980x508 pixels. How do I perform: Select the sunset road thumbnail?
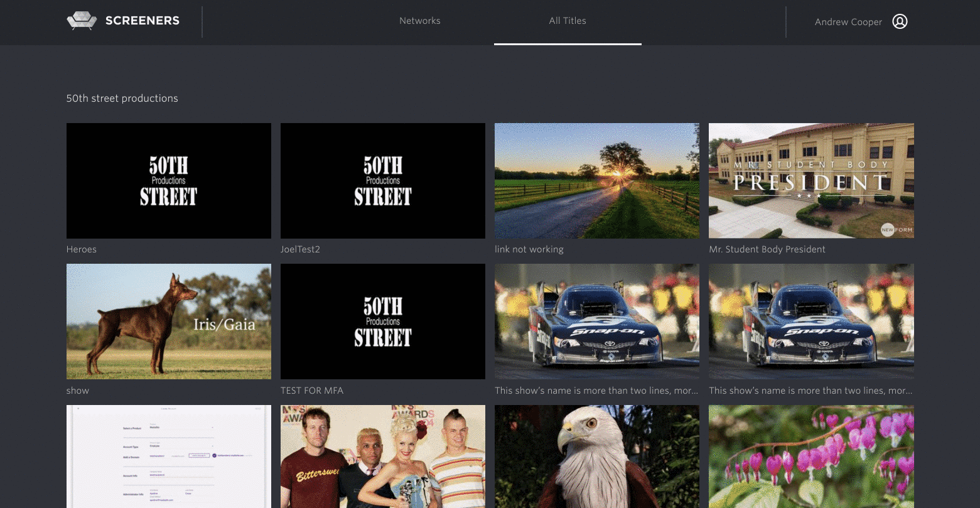point(596,181)
